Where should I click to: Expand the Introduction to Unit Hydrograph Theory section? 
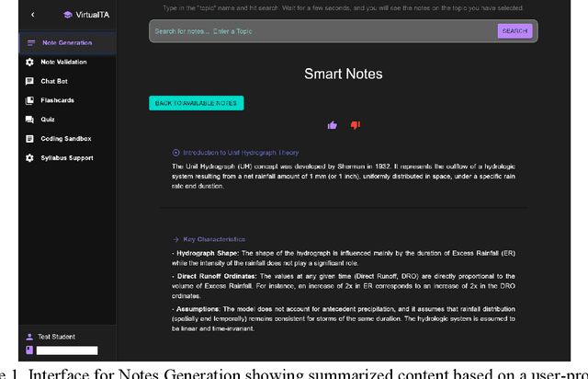coord(176,153)
